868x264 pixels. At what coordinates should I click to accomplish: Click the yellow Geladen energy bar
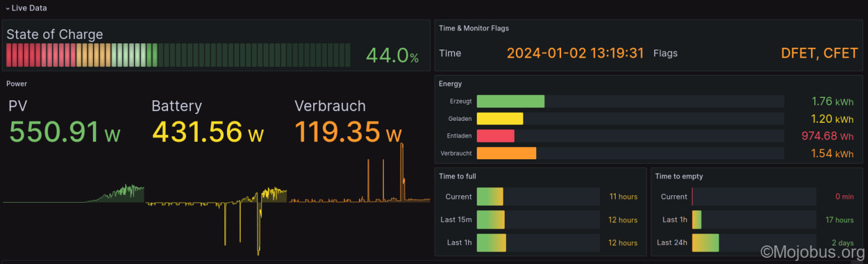[x=500, y=118]
